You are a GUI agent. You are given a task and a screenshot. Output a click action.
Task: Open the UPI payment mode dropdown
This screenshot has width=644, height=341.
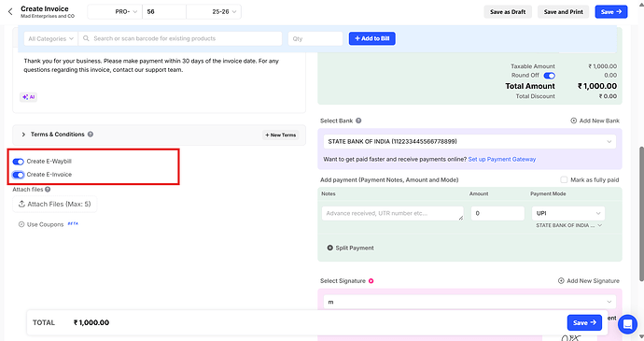[568, 213]
